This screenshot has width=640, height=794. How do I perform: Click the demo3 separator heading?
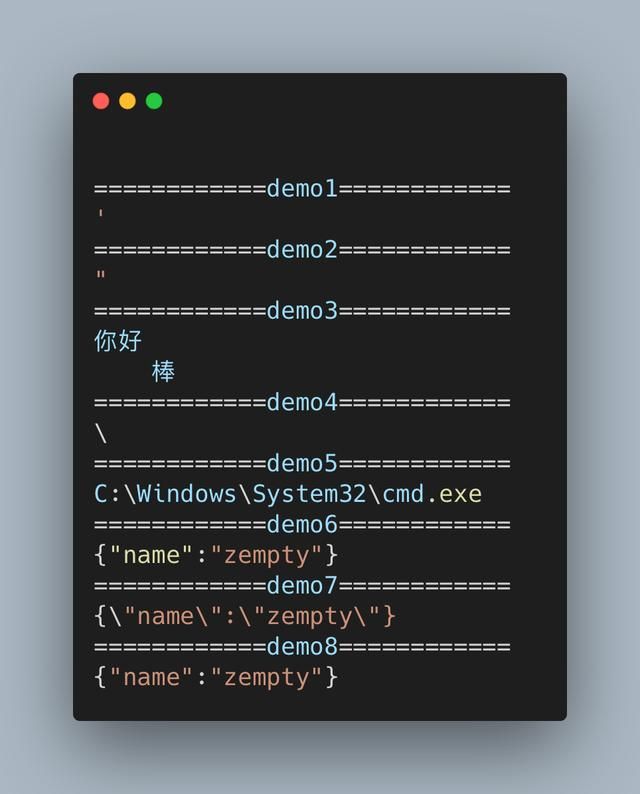(302, 310)
